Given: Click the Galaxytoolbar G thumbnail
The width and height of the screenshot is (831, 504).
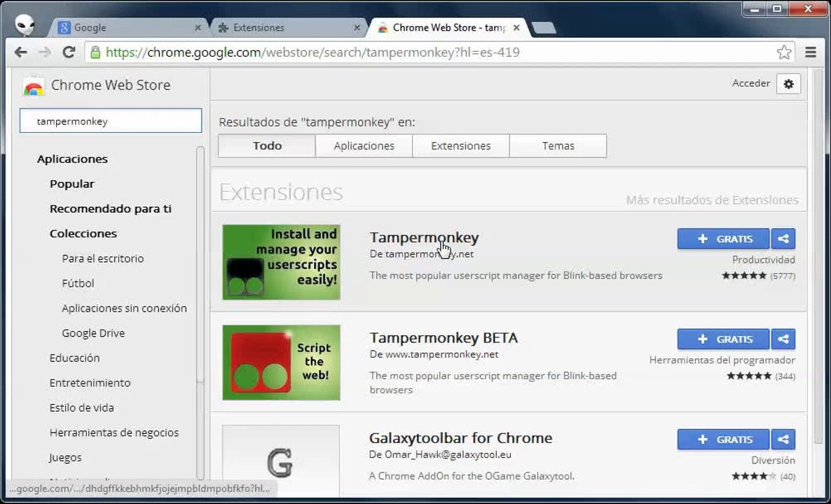Looking at the screenshot, I should point(281,461).
